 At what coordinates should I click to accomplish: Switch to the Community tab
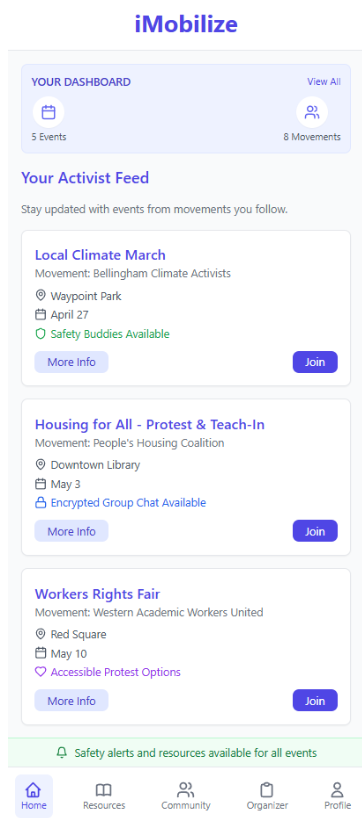186,796
